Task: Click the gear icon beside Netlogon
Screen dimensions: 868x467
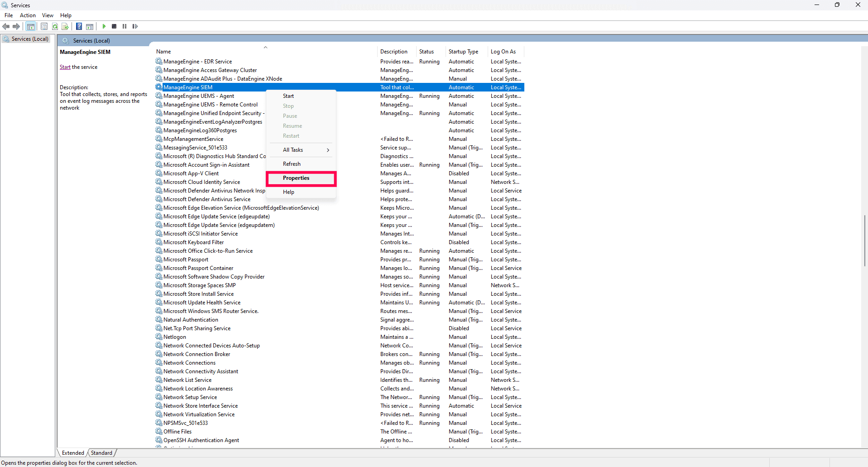Action: pyautogui.click(x=159, y=337)
